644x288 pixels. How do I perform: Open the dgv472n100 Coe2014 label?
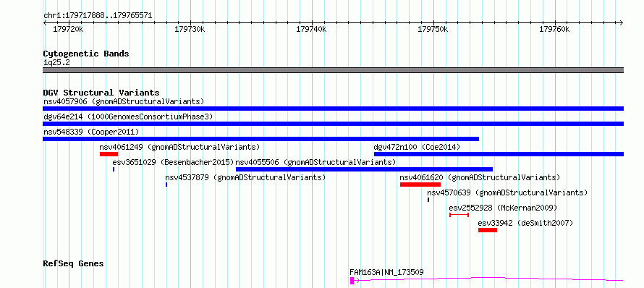click(x=417, y=147)
